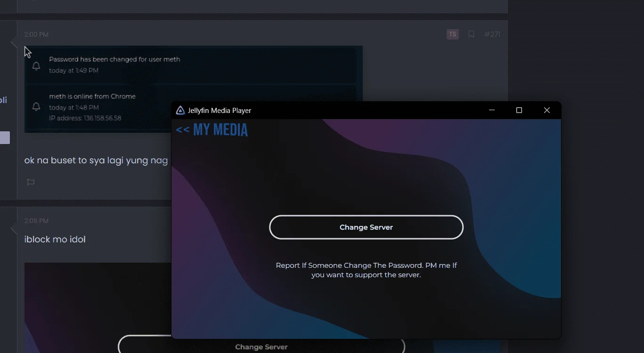Screen dimensions: 644x353
Task: Report the 2:00 PM post with flag icon
Action: pos(31,183)
